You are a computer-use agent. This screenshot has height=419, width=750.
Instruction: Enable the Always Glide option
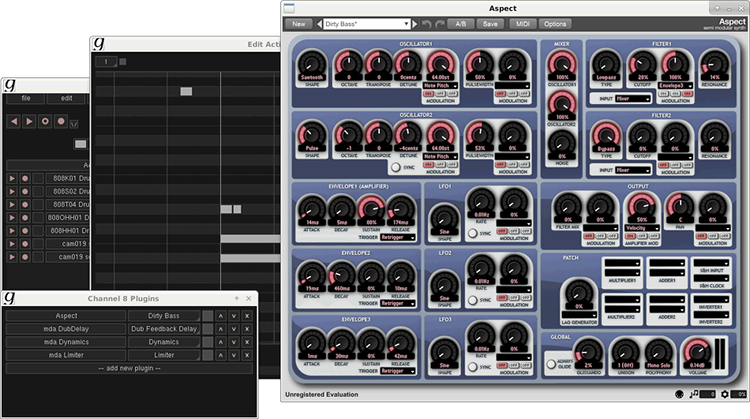click(551, 364)
